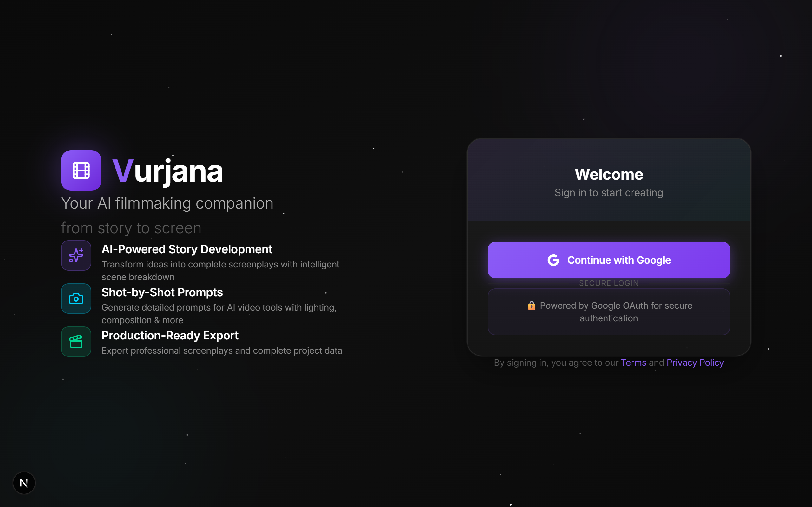Click the Shot-by-Shot Prompts heading
812x507 pixels.
(x=162, y=292)
